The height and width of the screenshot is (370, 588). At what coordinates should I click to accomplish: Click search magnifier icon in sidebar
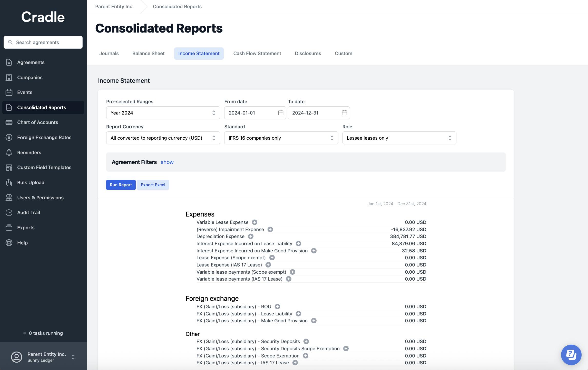(x=10, y=42)
